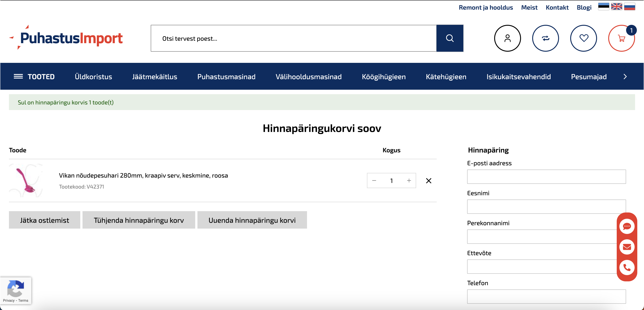644x310 pixels.
Task: Remove the Vikan brush with X icon
Action: click(429, 180)
